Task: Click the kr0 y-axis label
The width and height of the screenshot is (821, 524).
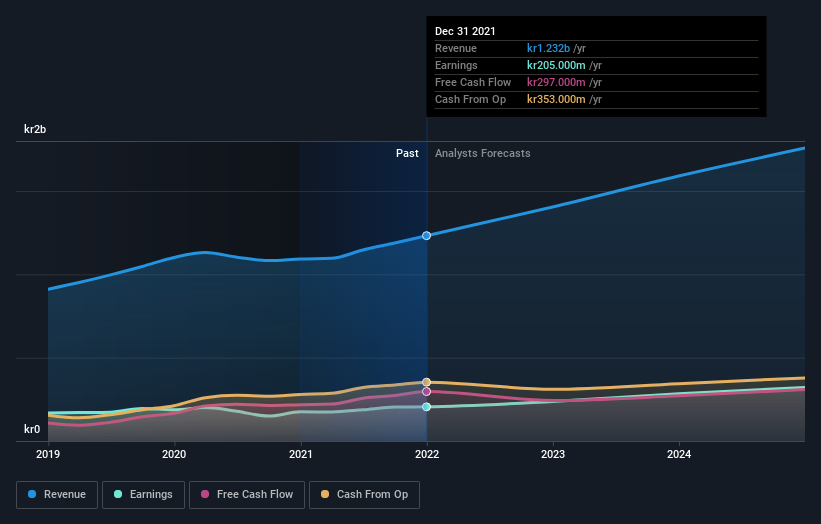Action: pos(32,429)
